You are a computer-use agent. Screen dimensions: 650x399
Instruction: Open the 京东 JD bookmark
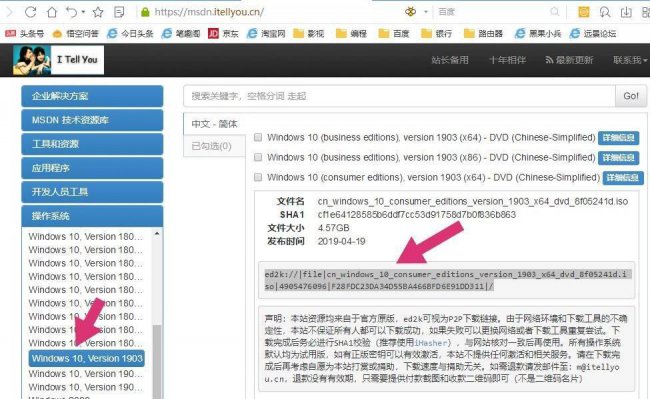pos(223,34)
